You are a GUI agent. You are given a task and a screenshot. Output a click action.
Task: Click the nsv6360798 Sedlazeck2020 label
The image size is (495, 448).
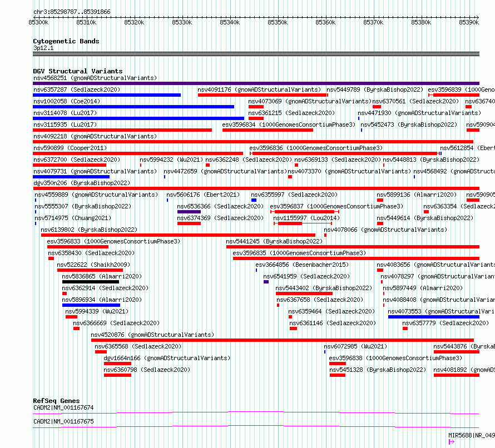[x=147, y=370]
